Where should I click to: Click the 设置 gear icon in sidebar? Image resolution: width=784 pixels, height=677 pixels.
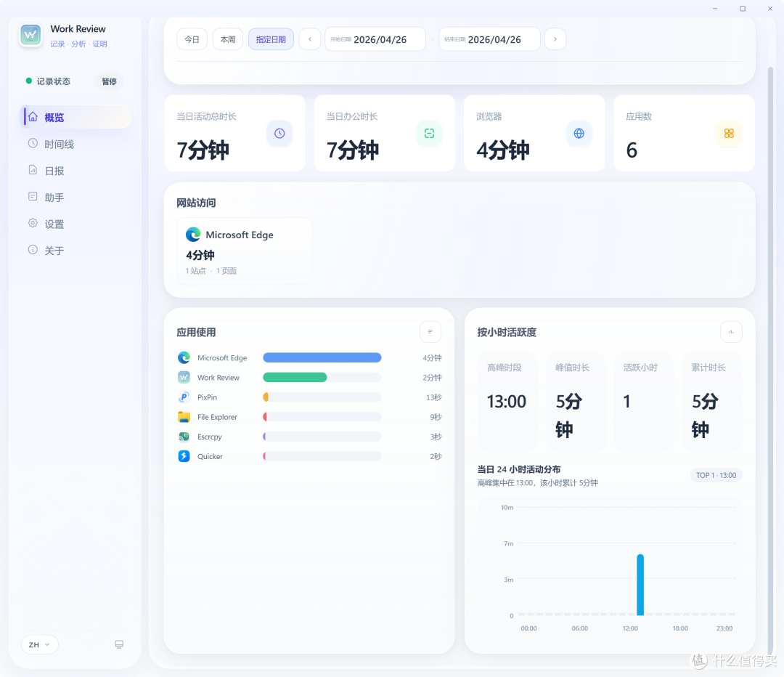pos(33,223)
